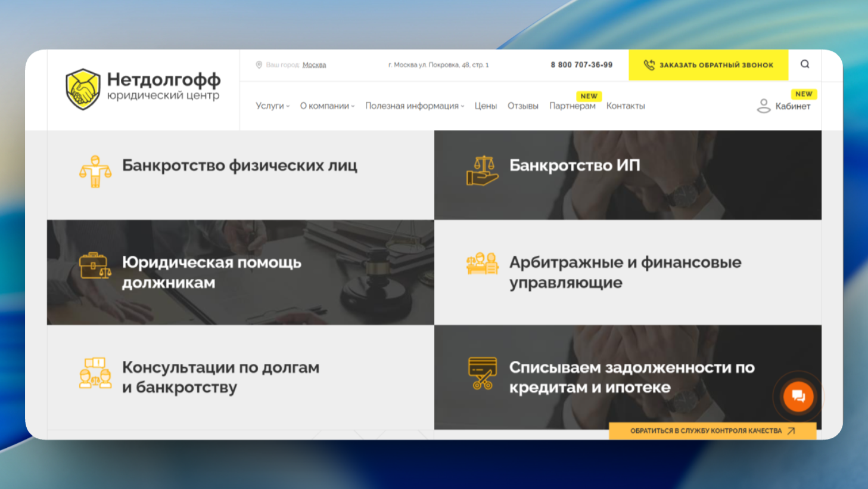
Task: Click the NEW badge above Партнерам
Action: pos(589,96)
